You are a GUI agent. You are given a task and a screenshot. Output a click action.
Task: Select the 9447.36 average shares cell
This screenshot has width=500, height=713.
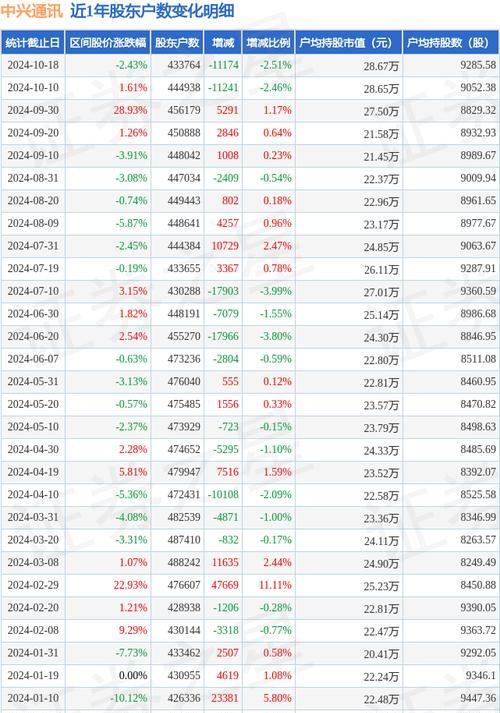478,698
